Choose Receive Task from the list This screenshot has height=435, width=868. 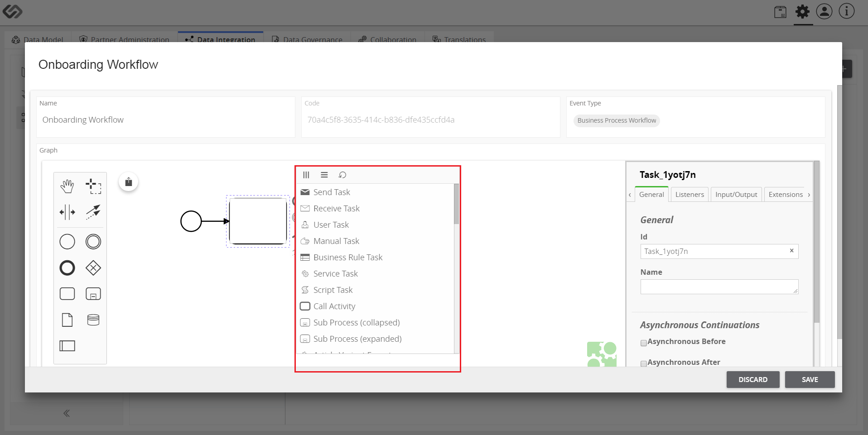(x=375, y=209)
